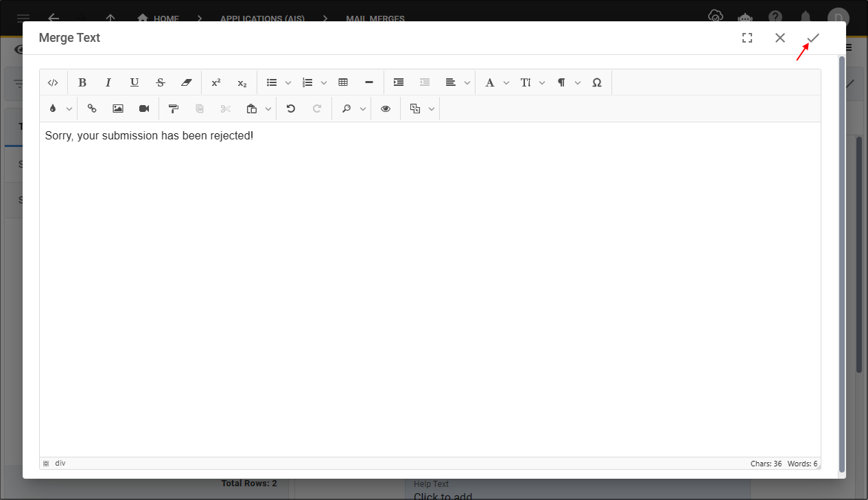Insert a special character with omega icon
868x500 pixels.
point(597,82)
